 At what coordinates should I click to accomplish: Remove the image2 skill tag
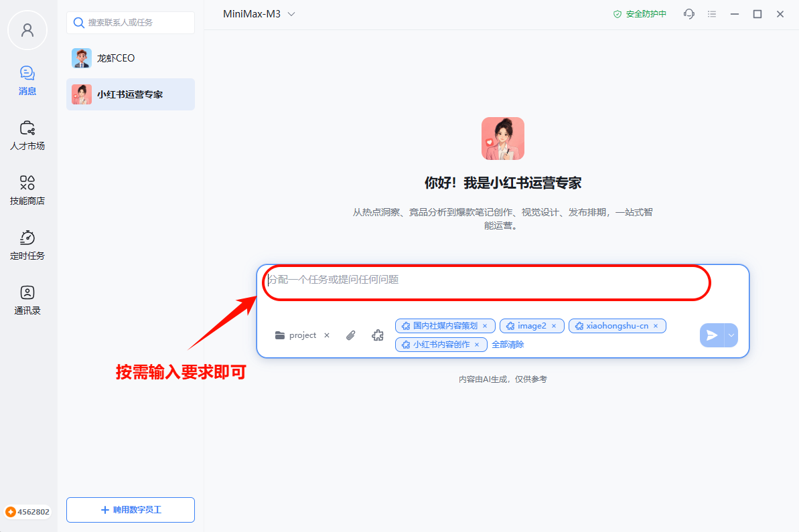pyautogui.click(x=554, y=326)
